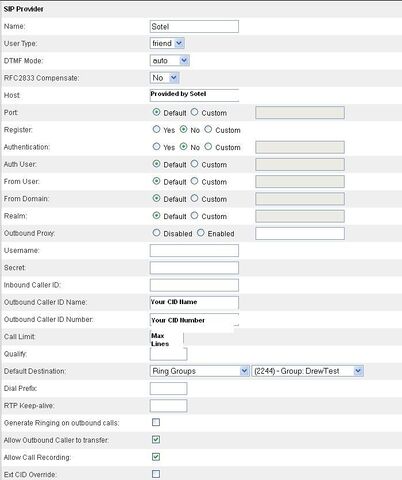
Task: Open the User Type dropdown
Action: click(167, 43)
